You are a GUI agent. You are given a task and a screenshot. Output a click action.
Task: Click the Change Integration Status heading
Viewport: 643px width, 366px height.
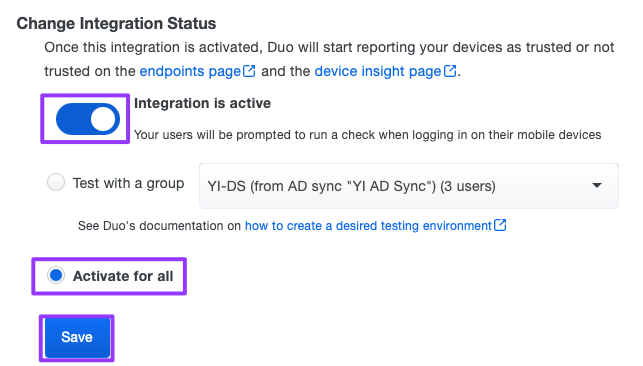116,23
